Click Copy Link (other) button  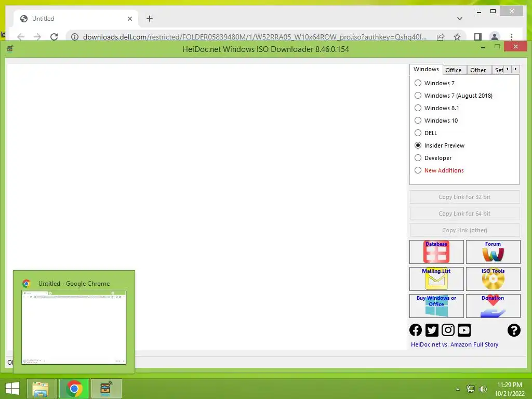tap(464, 230)
